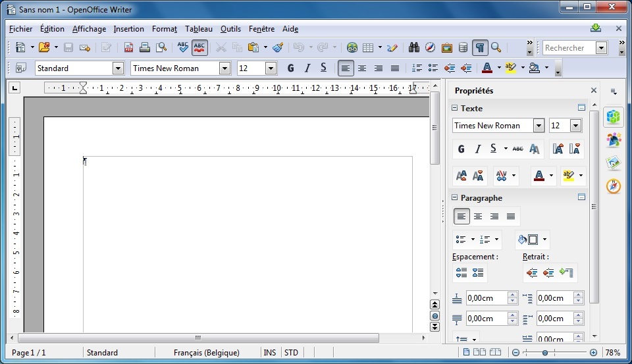
Task: Open the Outils menu
Action: pyautogui.click(x=230, y=29)
